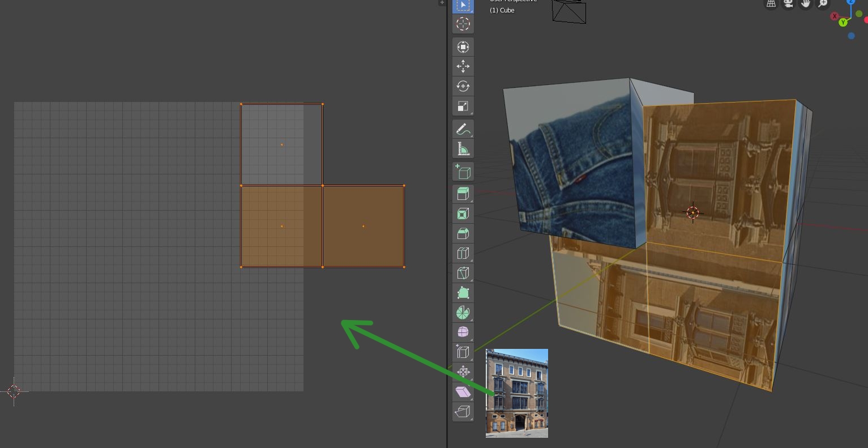Choose the Transform tool in toolbar

click(463, 47)
